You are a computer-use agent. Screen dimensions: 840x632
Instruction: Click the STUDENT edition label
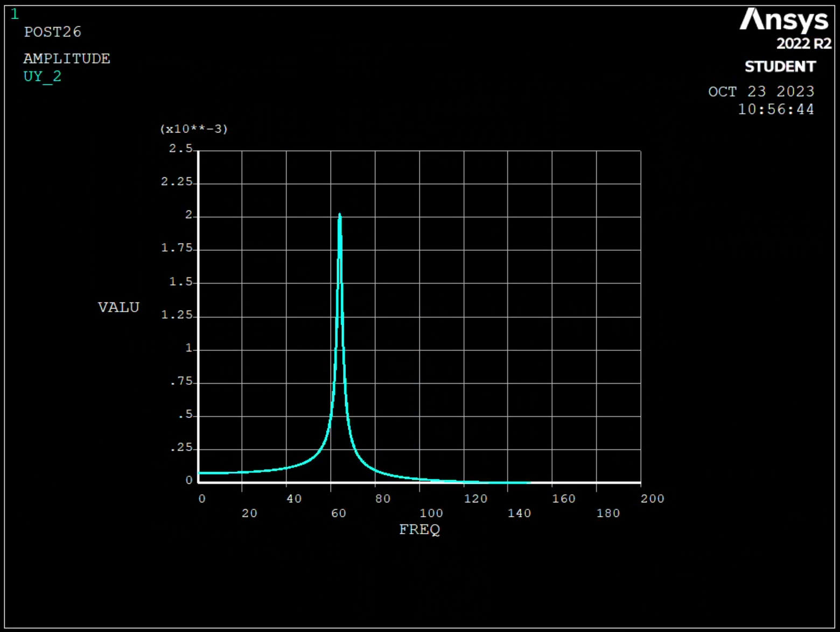click(780, 67)
